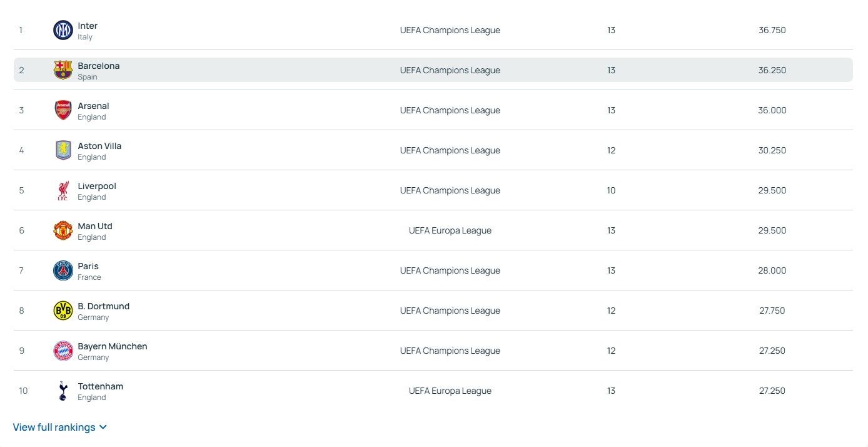The image size is (868, 447).
Task: Click the B. Dortmund BVB logo
Action: [63, 311]
